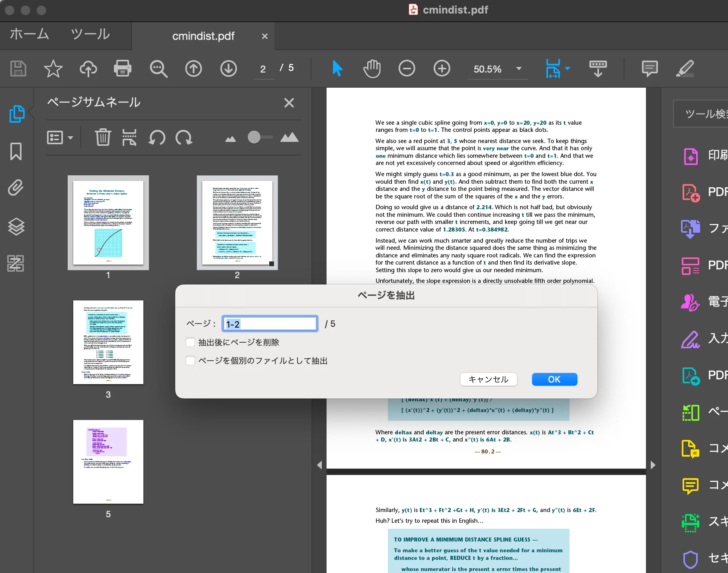
Task: Go to previous page with up arrow
Action: [x=194, y=69]
